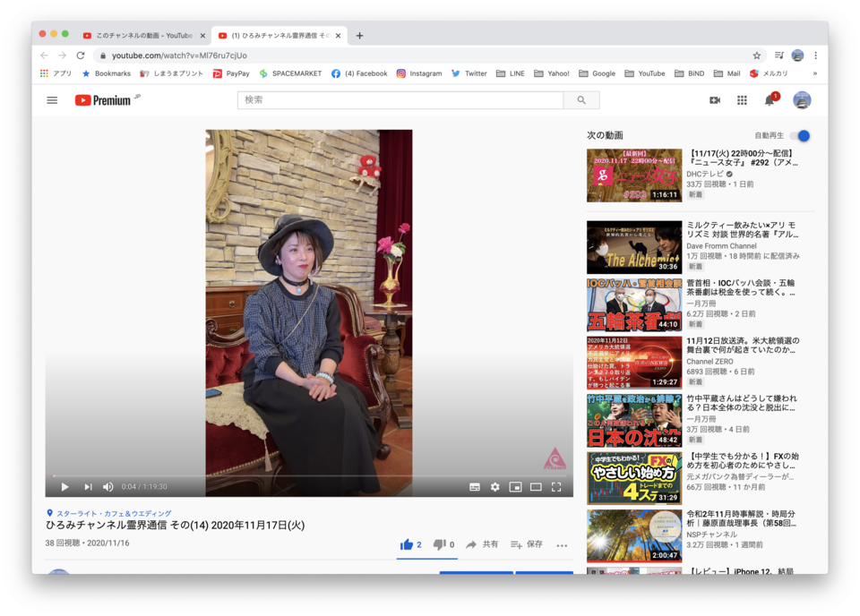Mute the video volume
This screenshot has width=860, height=616.
[x=108, y=487]
